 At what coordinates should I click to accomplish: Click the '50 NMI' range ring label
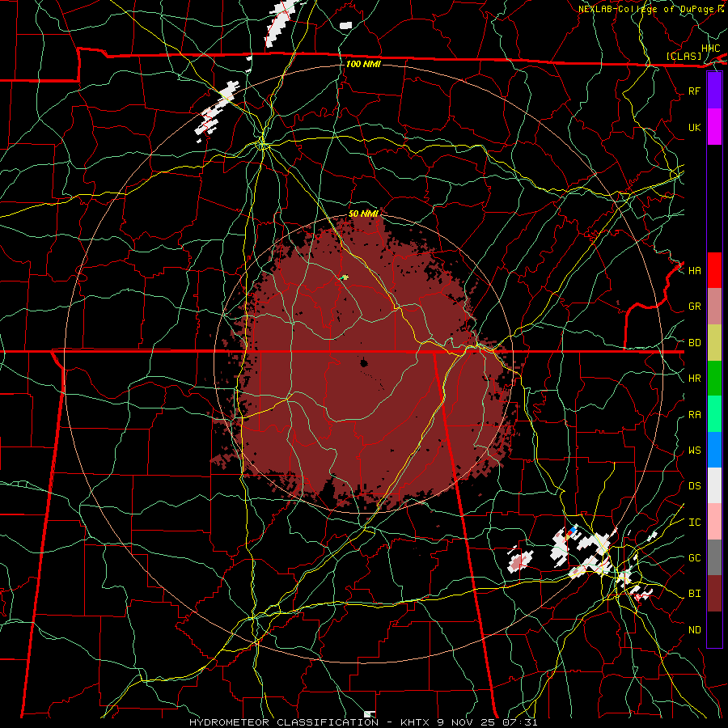363,214
